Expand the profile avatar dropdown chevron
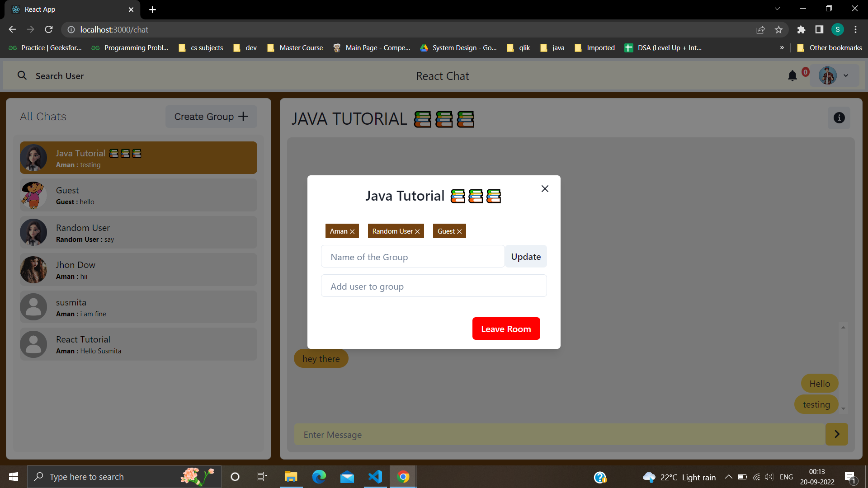 (846, 76)
